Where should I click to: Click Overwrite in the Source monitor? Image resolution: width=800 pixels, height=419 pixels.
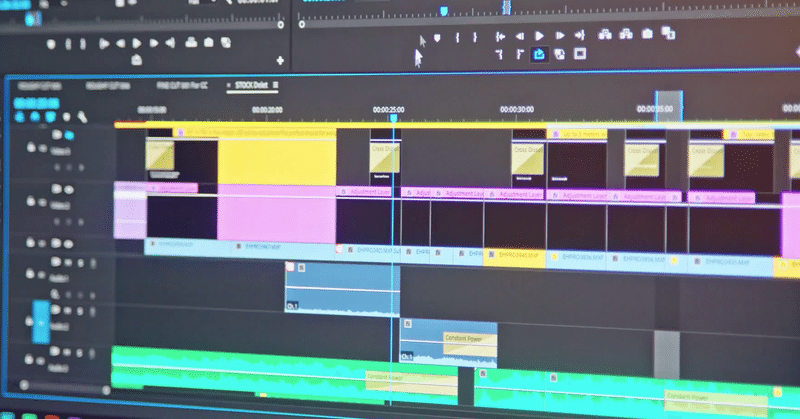[x=209, y=42]
